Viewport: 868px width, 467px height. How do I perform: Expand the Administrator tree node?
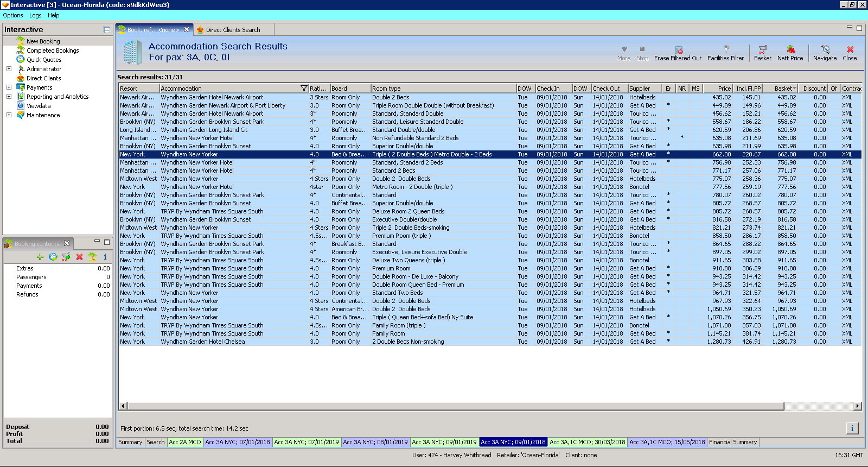pyautogui.click(x=9, y=69)
